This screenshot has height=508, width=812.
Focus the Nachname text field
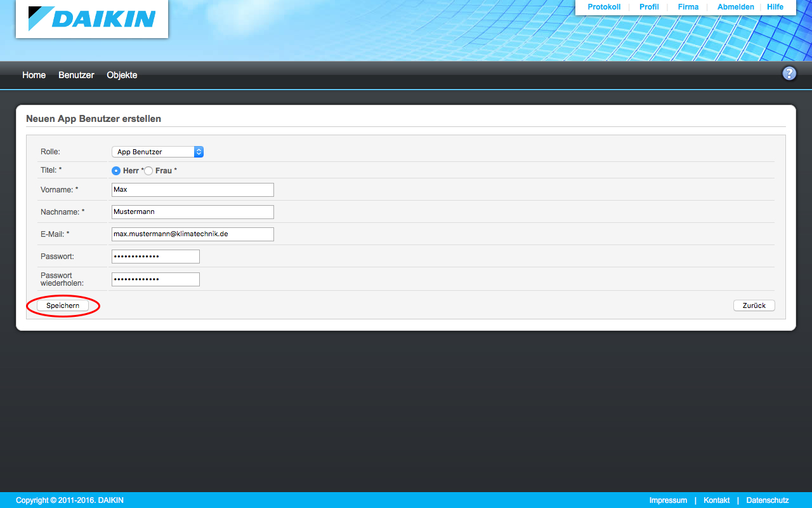coord(192,212)
